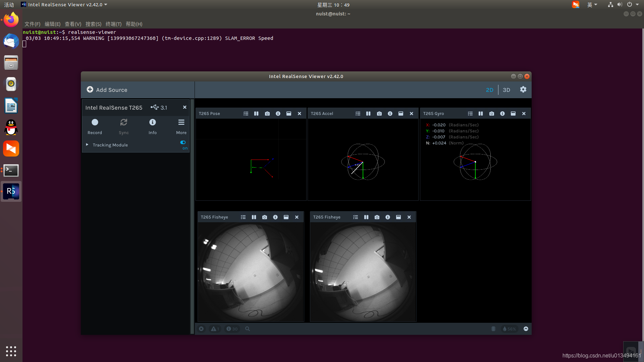The width and height of the screenshot is (644, 362).
Task: Minimize the left T265 Fisheye stream panel
Action: pyautogui.click(x=286, y=217)
